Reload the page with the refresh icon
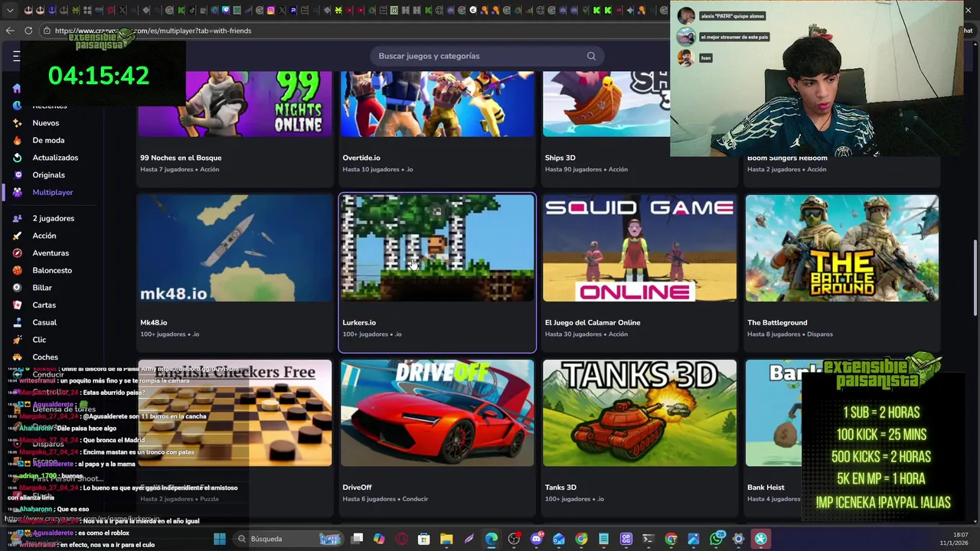Image resolution: width=980 pixels, height=551 pixels. point(28,31)
